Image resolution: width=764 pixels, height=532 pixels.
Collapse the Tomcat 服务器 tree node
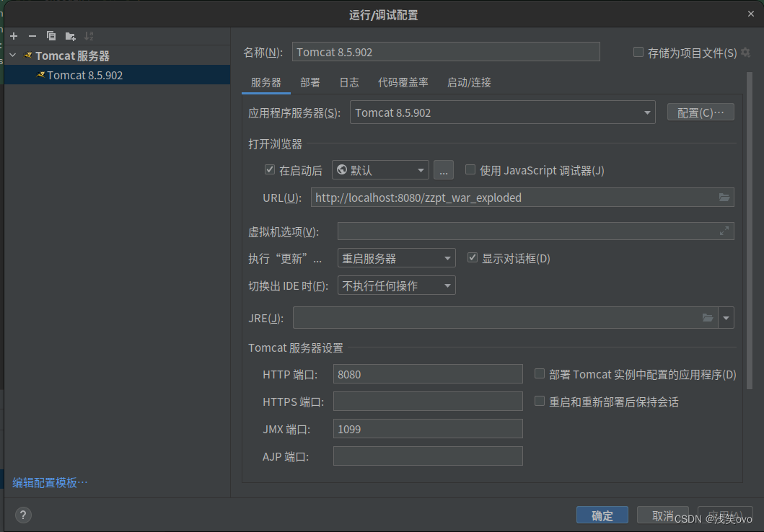point(12,55)
